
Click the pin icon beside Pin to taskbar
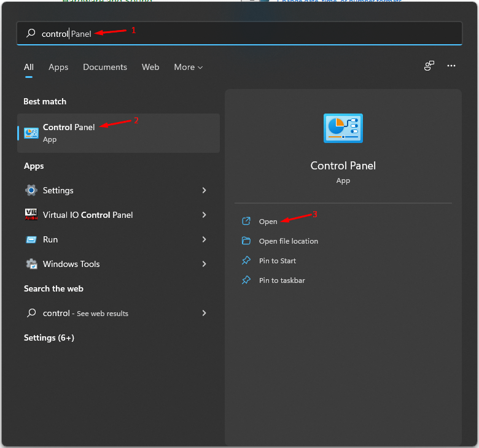246,280
